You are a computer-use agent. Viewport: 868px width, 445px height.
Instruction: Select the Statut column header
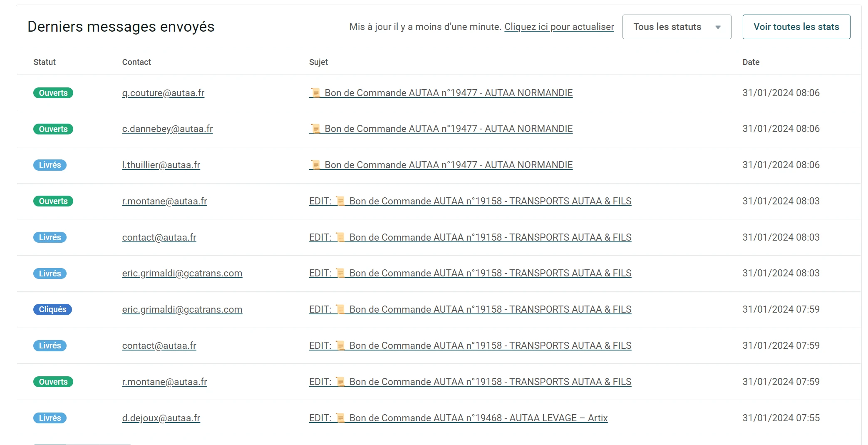(x=44, y=62)
